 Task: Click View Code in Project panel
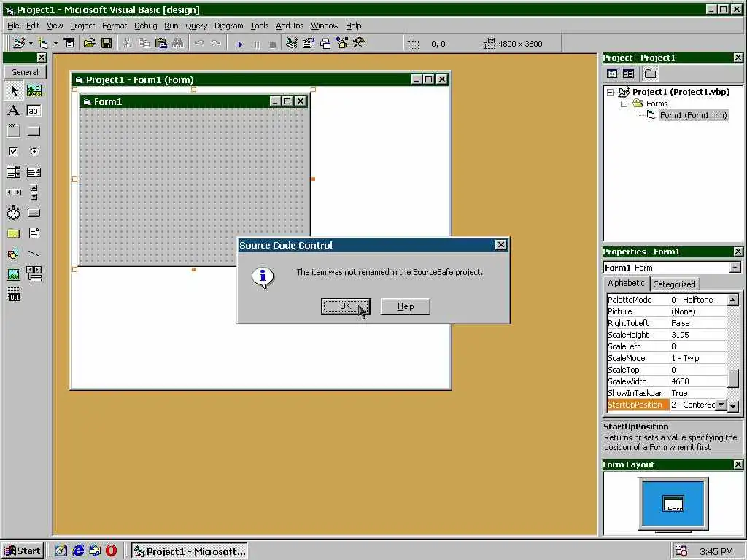[612, 74]
